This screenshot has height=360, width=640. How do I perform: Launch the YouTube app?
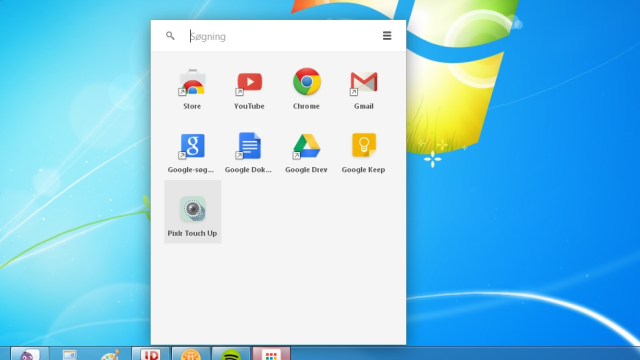(249, 82)
